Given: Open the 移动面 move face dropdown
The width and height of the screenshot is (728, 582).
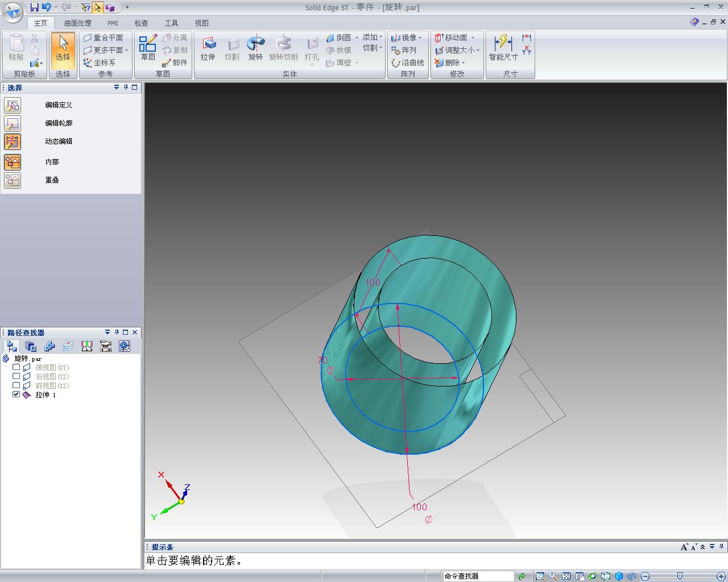Looking at the screenshot, I should (x=473, y=38).
